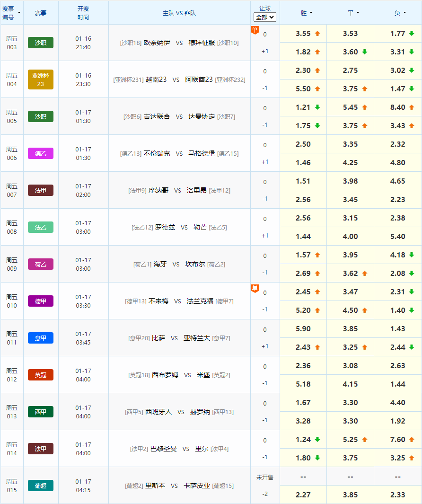Select the 法乙 league badge
Image resolution: width=422 pixels, height=504 pixels.
(41, 227)
